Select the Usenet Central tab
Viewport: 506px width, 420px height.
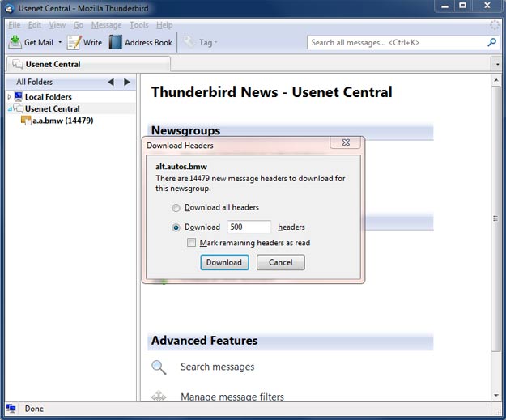click(88, 64)
